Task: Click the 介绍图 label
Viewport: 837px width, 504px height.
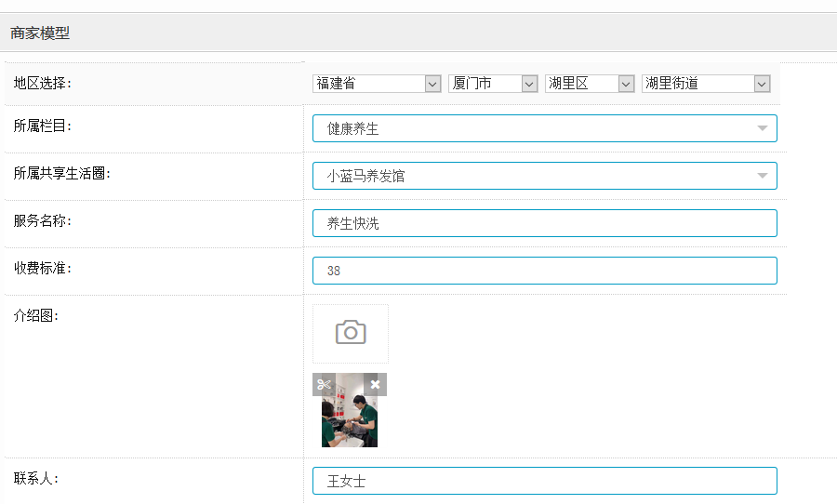Action: tap(36, 315)
